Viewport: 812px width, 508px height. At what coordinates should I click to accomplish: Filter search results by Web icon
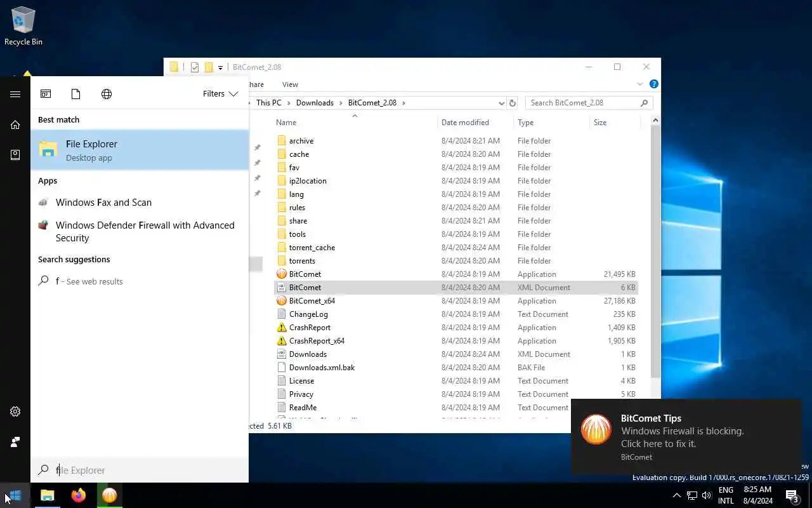107,94
